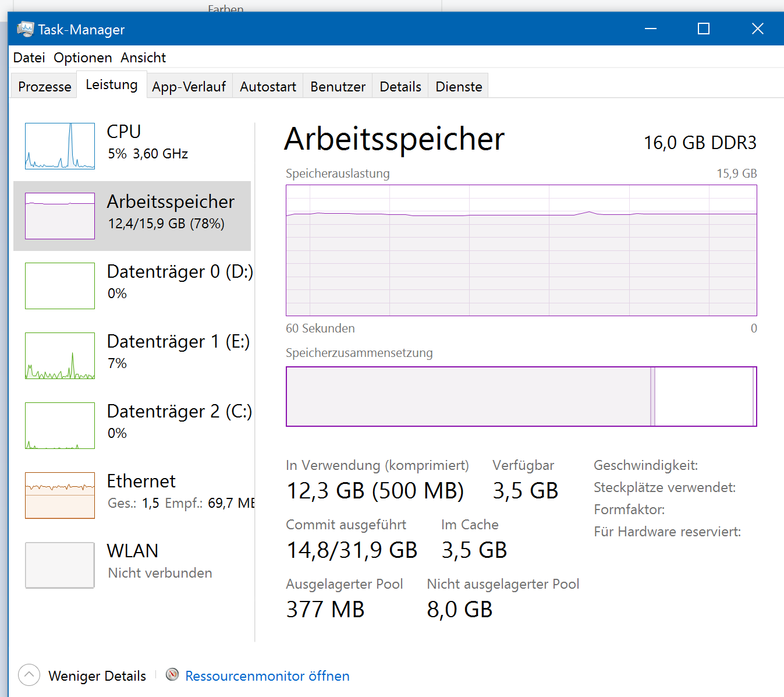784x697 pixels.
Task: Click the Ressourcenmonitor icon
Action: [x=172, y=675]
